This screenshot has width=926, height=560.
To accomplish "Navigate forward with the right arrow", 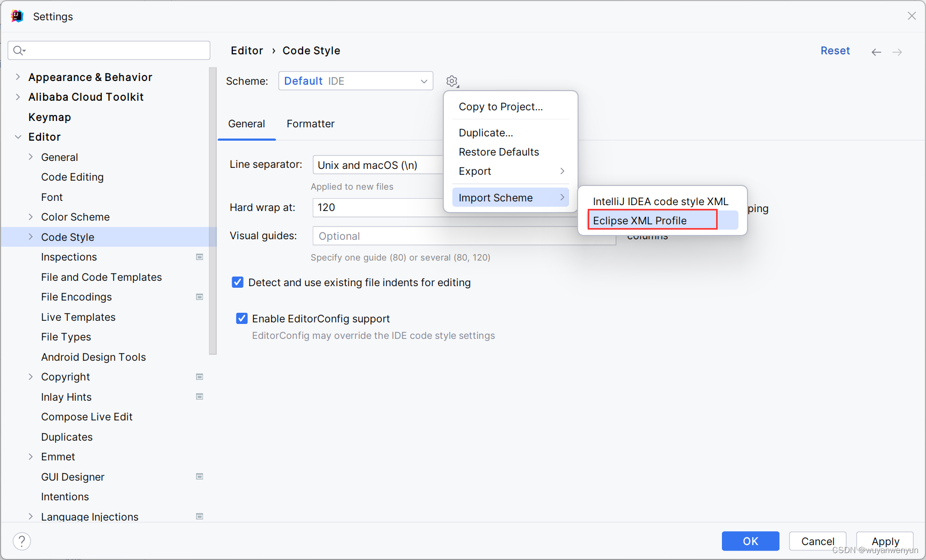I will [x=897, y=52].
